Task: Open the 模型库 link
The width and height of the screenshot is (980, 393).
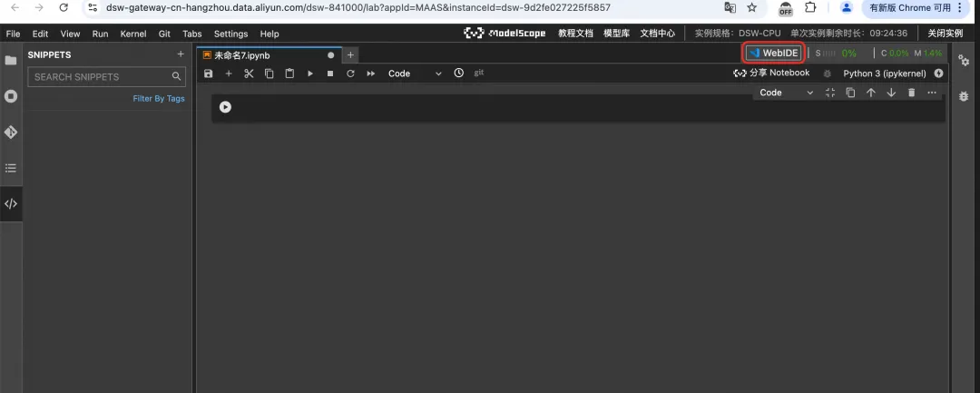Action: tap(616, 34)
